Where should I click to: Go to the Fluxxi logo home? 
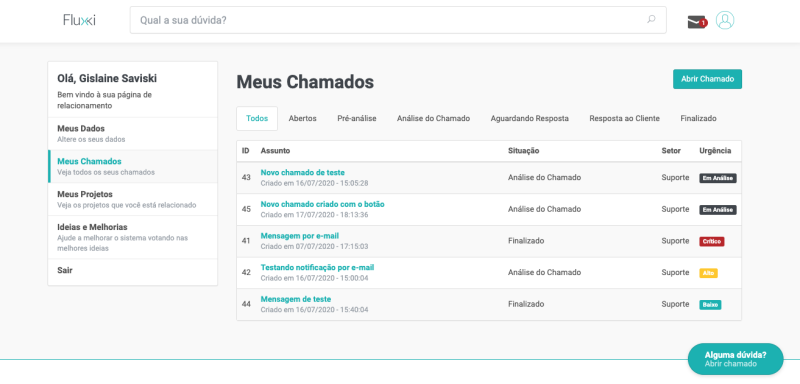(x=79, y=20)
